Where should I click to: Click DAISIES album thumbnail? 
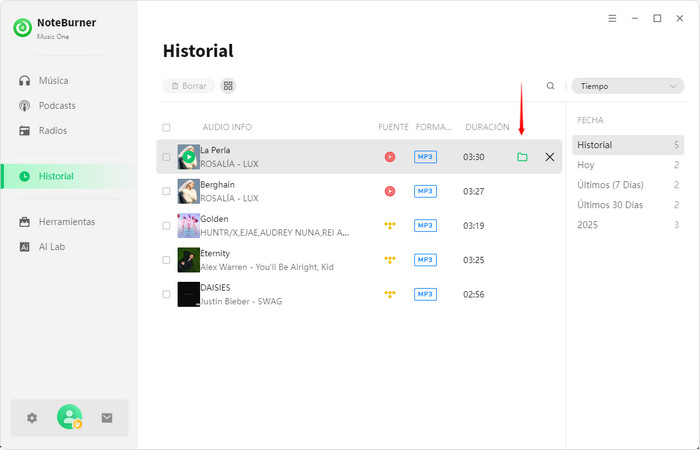tap(188, 294)
